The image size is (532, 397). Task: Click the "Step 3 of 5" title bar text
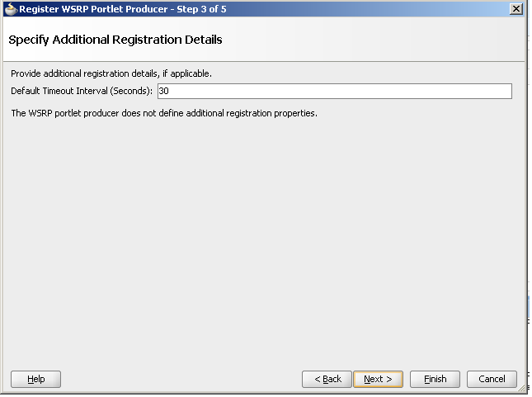pyautogui.click(x=201, y=9)
